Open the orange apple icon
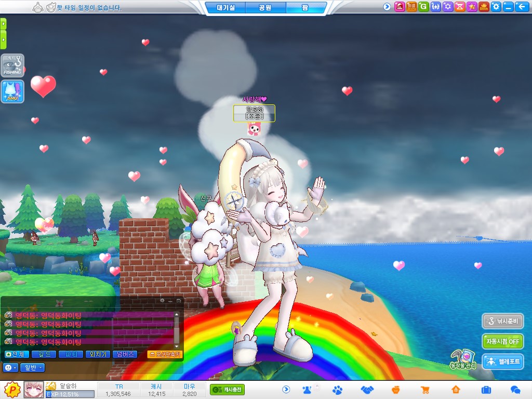This screenshot has width=532, height=399. 395,390
